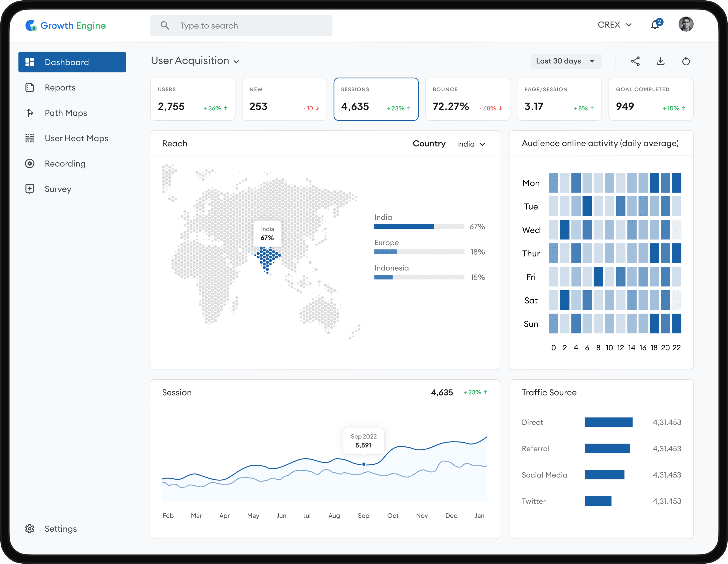The height and width of the screenshot is (564, 728).
Task: Open the User Acquisition dropdown
Action: pos(195,61)
